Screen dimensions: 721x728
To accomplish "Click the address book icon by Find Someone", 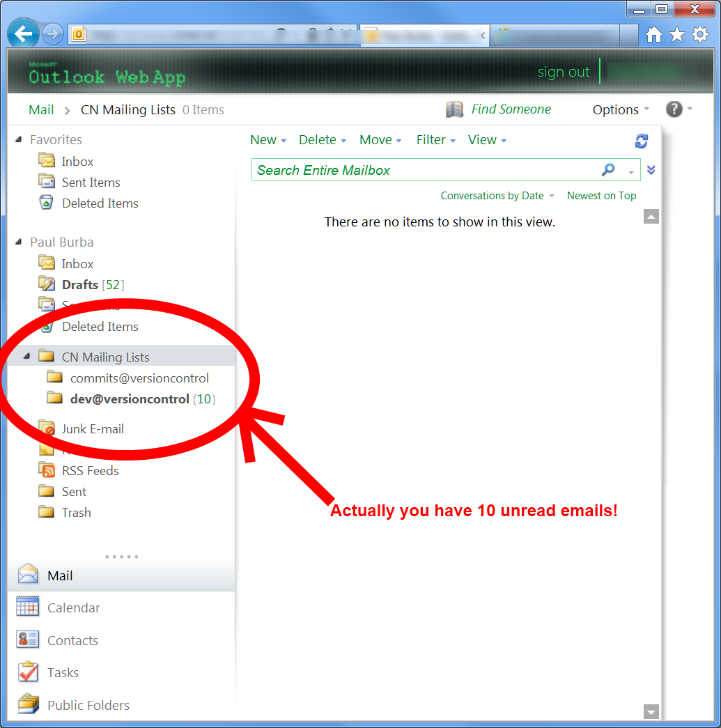I will click(454, 109).
